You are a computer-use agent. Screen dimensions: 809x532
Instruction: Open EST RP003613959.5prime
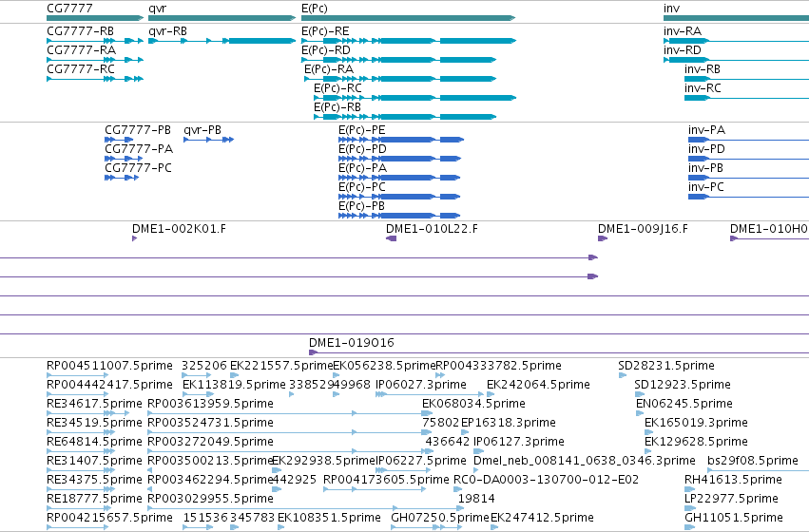click(x=290, y=413)
